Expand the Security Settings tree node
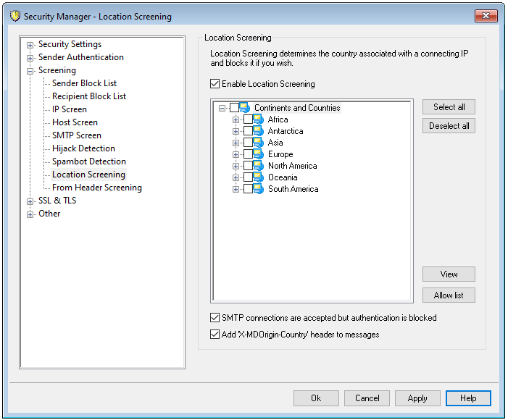508x420 pixels. [30, 45]
